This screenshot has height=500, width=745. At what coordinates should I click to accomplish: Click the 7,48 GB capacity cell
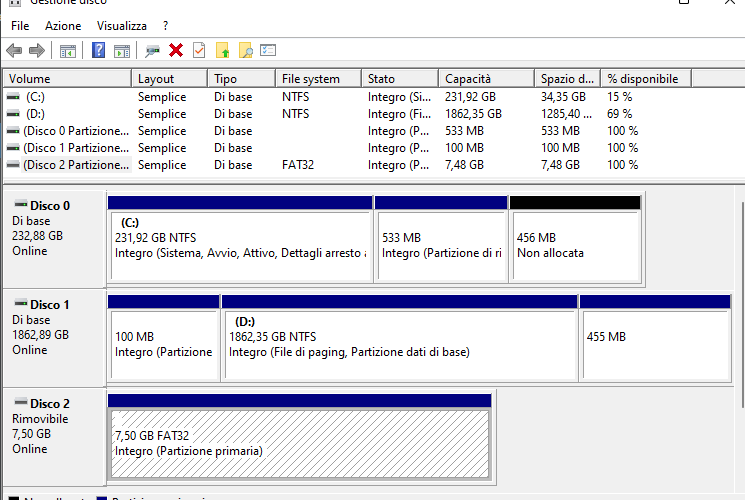(x=464, y=165)
